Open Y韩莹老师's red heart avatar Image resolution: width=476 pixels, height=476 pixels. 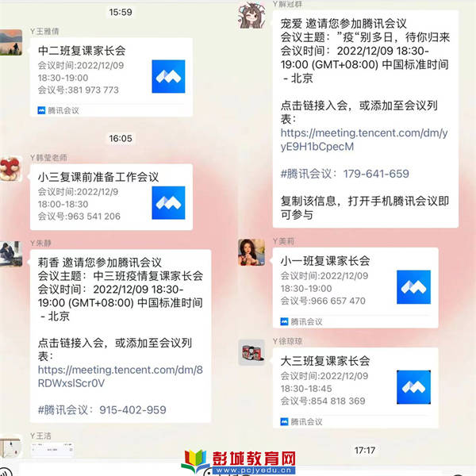tap(10, 169)
